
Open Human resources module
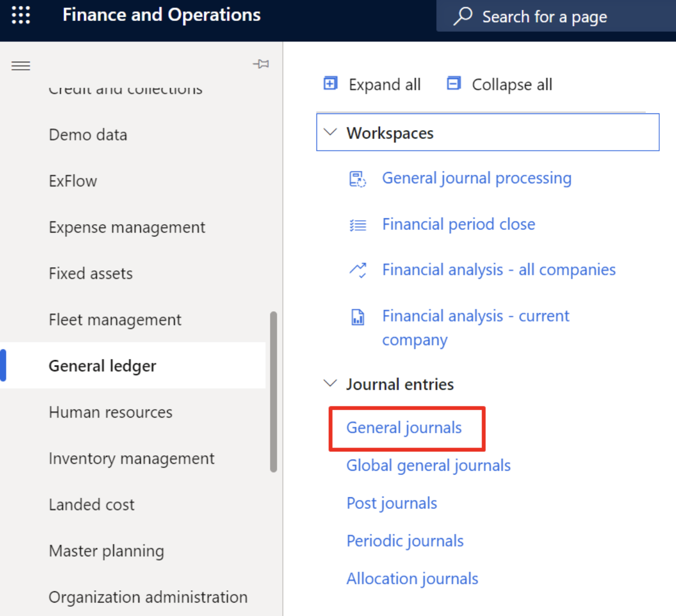[111, 412]
